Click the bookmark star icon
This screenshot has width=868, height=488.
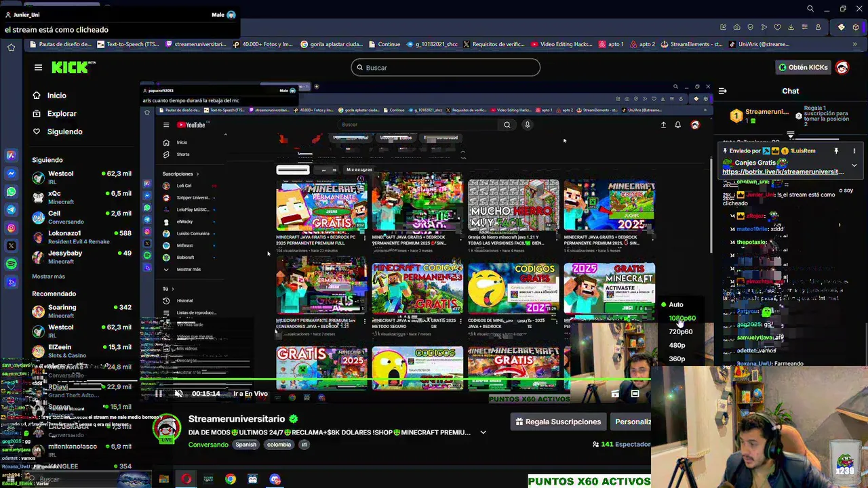(11, 47)
